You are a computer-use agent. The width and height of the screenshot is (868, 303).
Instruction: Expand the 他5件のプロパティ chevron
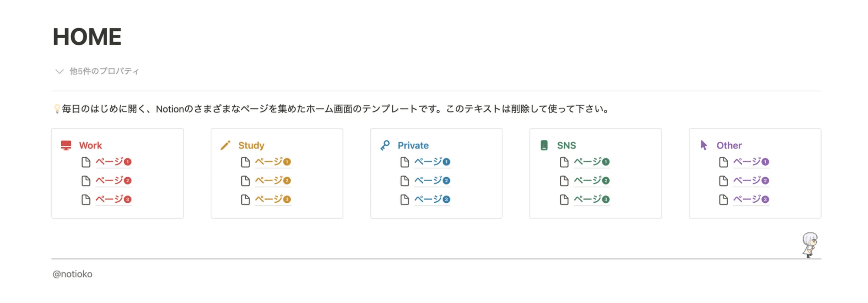point(59,71)
